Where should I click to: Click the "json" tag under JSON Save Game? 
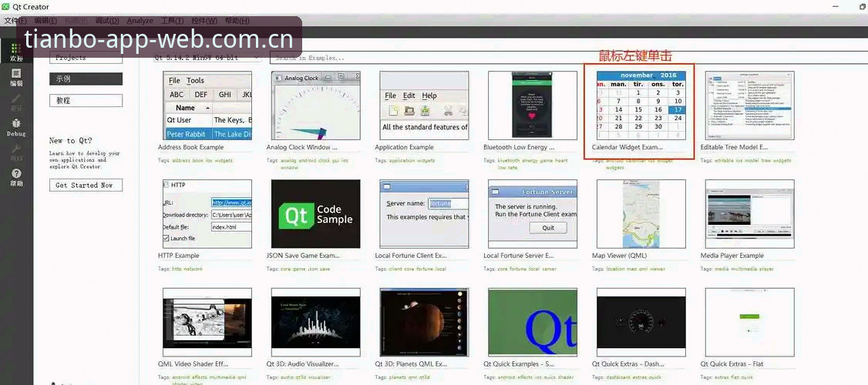tap(313, 269)
